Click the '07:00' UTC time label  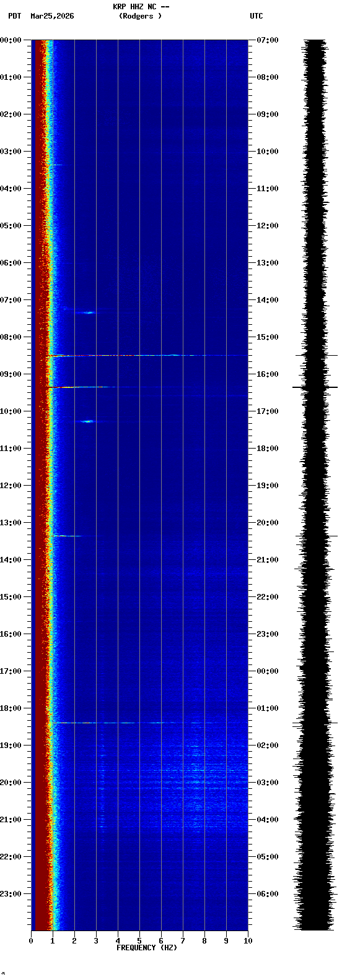268,40
